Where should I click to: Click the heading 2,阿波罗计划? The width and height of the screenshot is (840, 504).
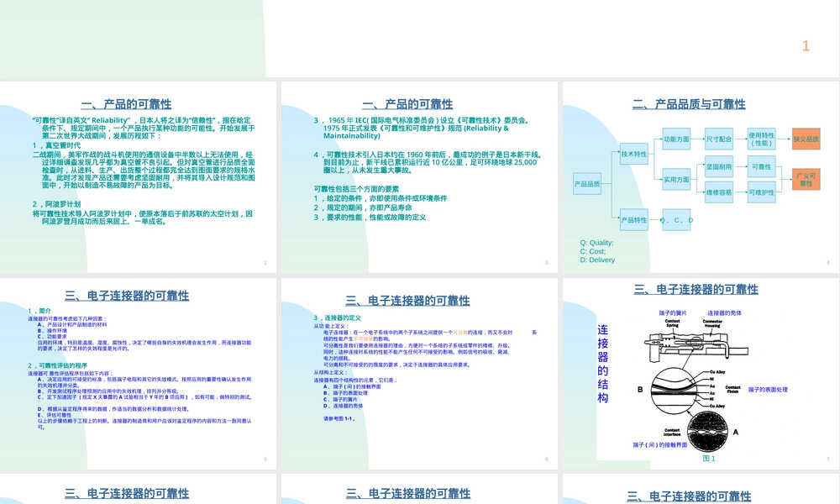pyautogui.click(x=56, y=204)
